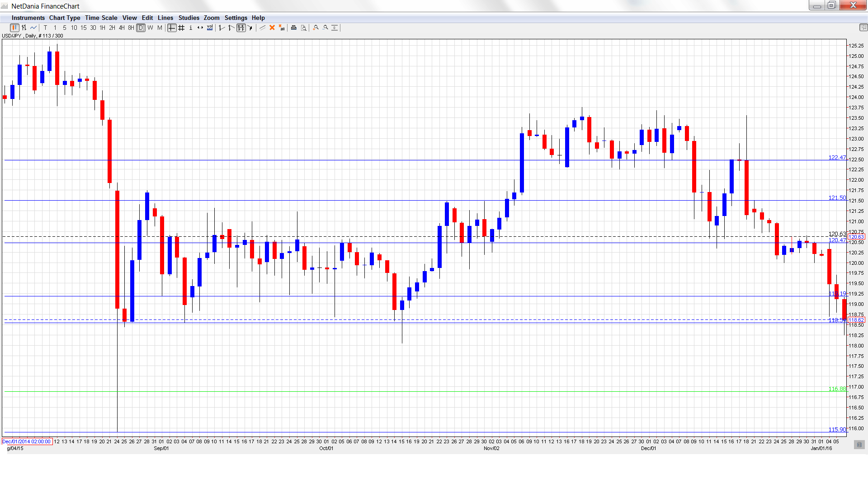
Task: Click the draw trend line icon
Action: [263, 28]
